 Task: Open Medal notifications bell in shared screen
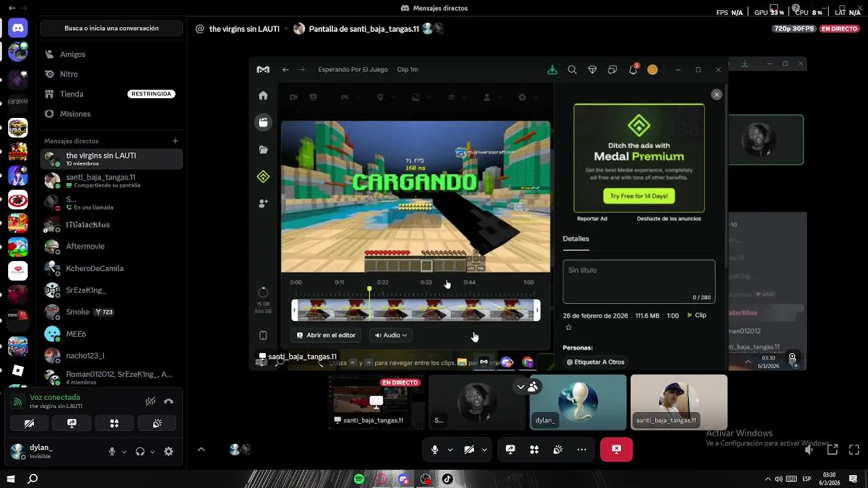[633, 70]
